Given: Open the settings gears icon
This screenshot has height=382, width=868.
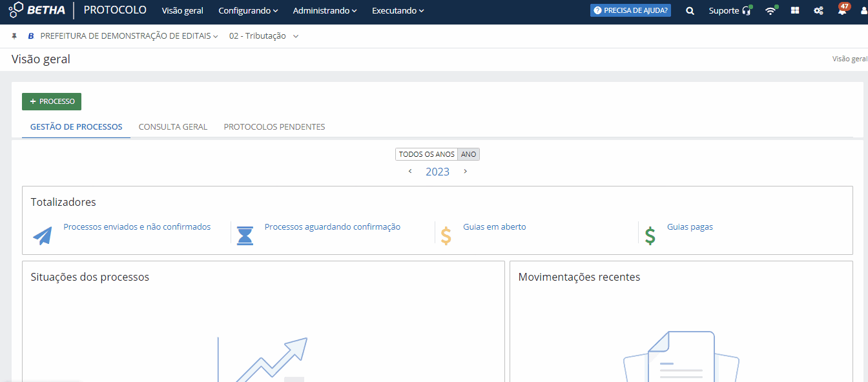Looking at the screenshot, I should click(818, 11).
